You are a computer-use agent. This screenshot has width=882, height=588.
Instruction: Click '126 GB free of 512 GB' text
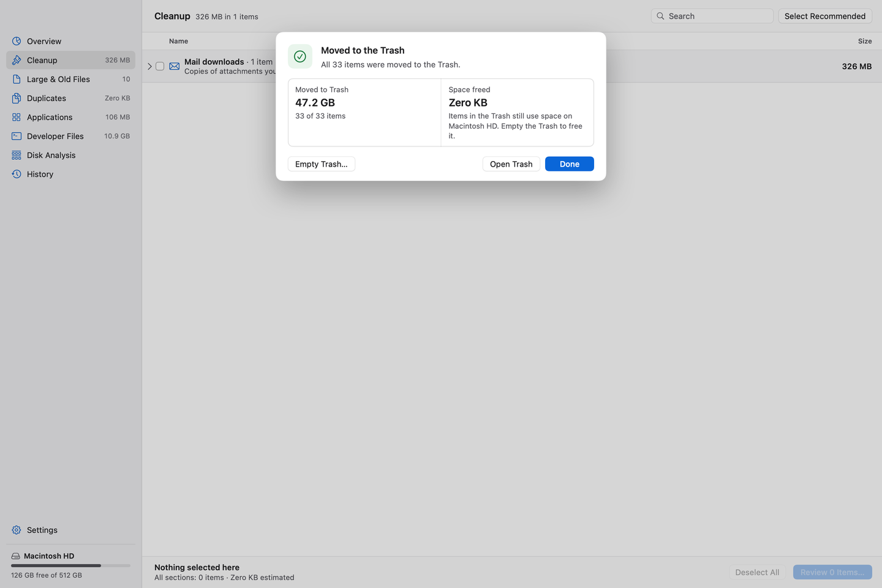click(47, 575)
